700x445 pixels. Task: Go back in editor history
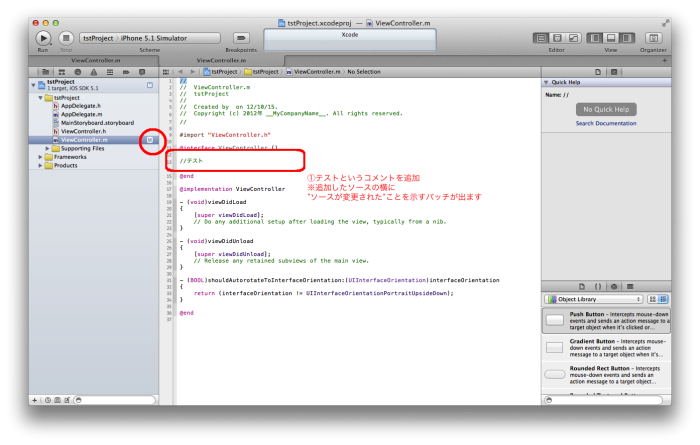180,71
